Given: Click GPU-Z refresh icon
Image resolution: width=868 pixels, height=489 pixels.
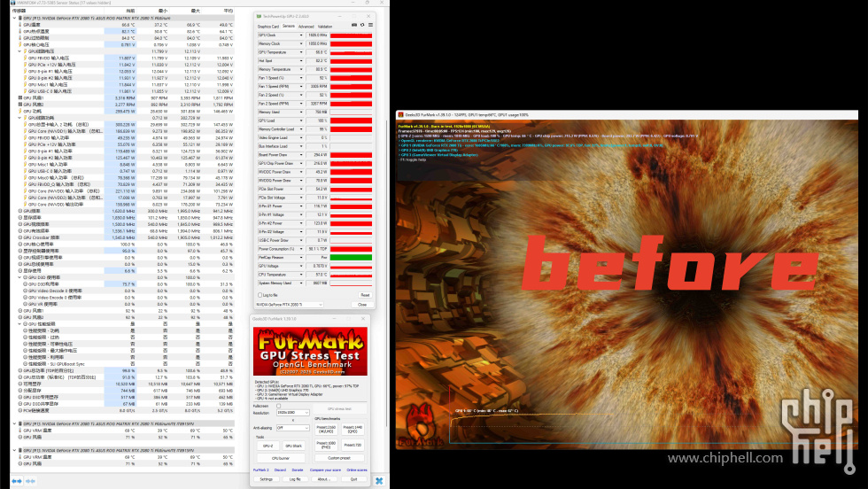Looking at the screenshot, I should [362, 25].
